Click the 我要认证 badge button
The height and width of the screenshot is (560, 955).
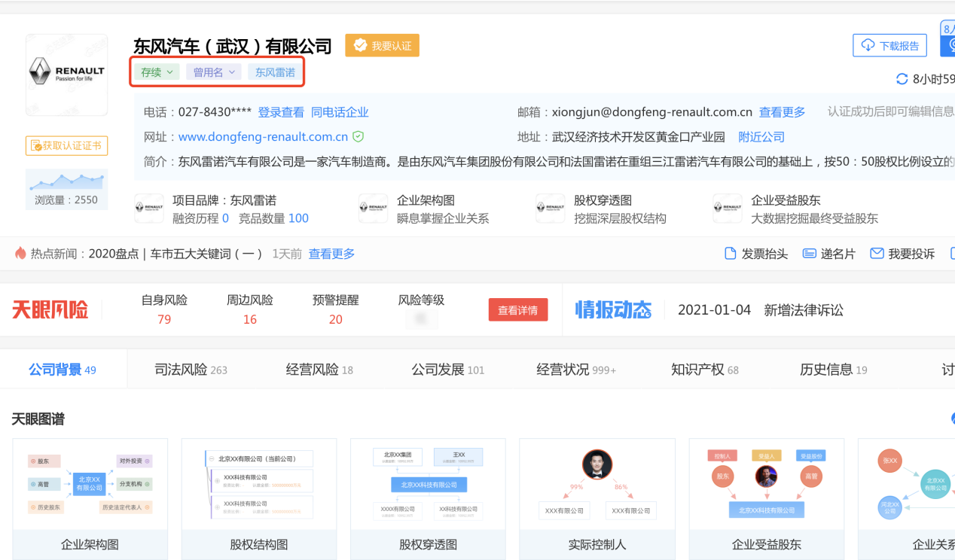click(383, 46)
